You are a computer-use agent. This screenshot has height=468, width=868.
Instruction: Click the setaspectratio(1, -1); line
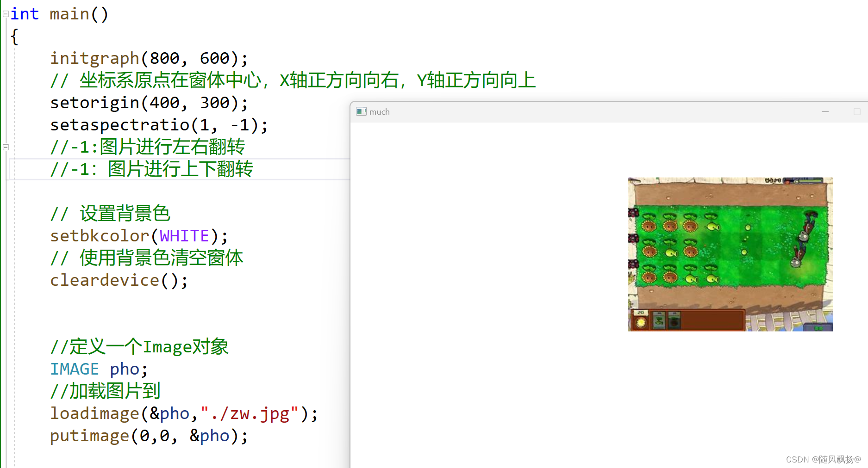pyautogui.click(x=159, y=125)
